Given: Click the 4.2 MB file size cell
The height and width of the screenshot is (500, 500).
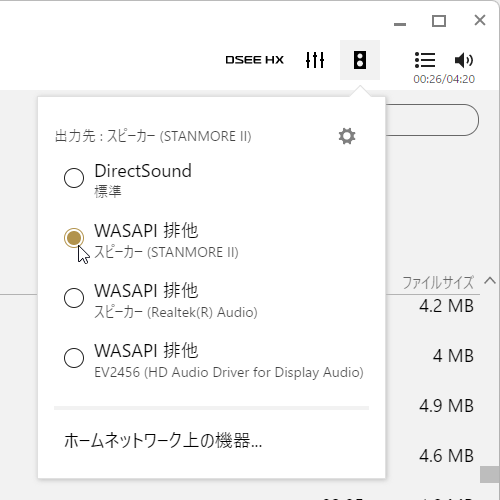Looking at the screenshot, I should tap(446, 306).
